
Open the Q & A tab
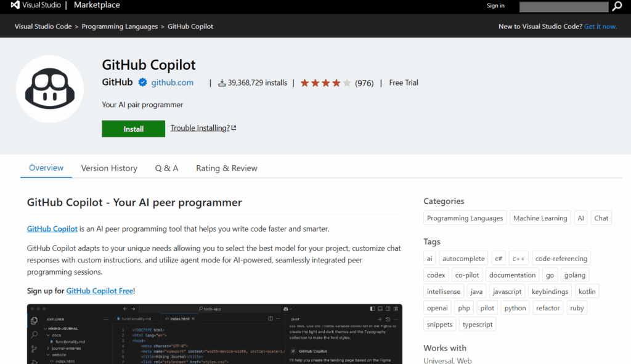tap(166, 168)
